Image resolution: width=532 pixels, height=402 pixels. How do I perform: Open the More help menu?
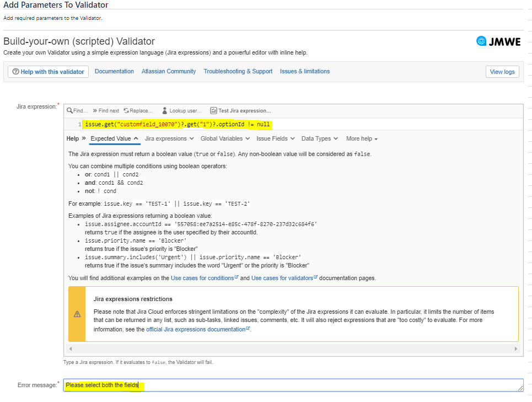pyautogui.click(x=362, y=138)
